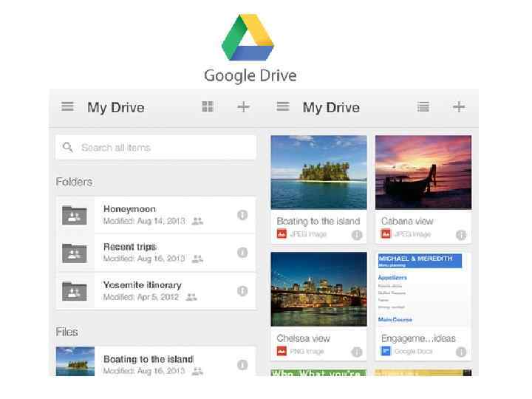Open Cabana view sunset photo
This screenshot has width=532, height=399.
click(423, 172)
